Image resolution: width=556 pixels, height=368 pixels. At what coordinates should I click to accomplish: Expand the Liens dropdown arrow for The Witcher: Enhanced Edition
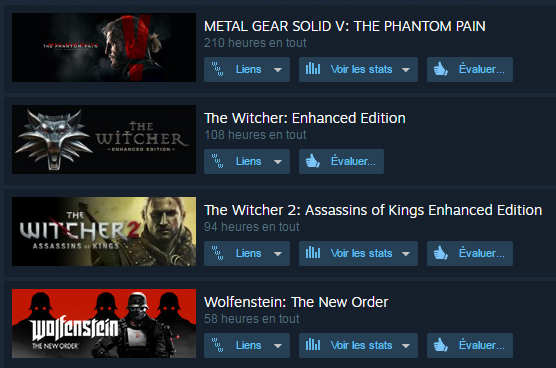278,162
